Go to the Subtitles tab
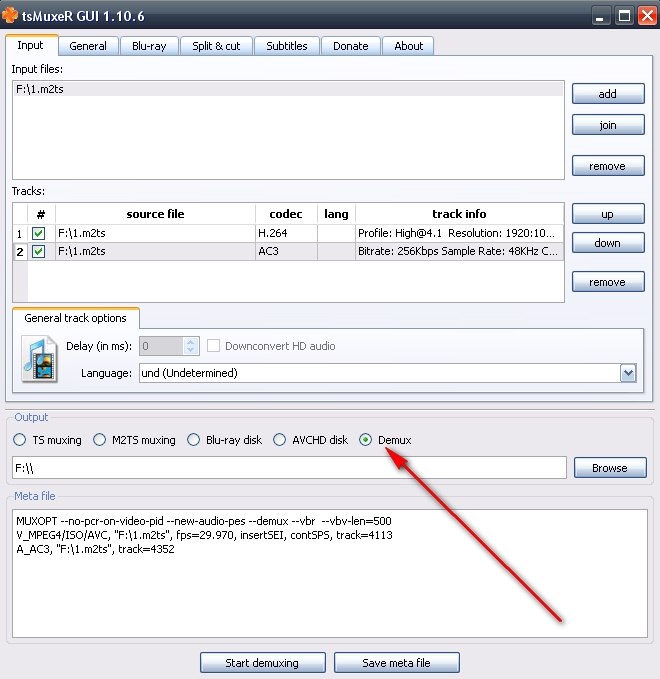This screenshot has width=660, height=679. point(287,46)
